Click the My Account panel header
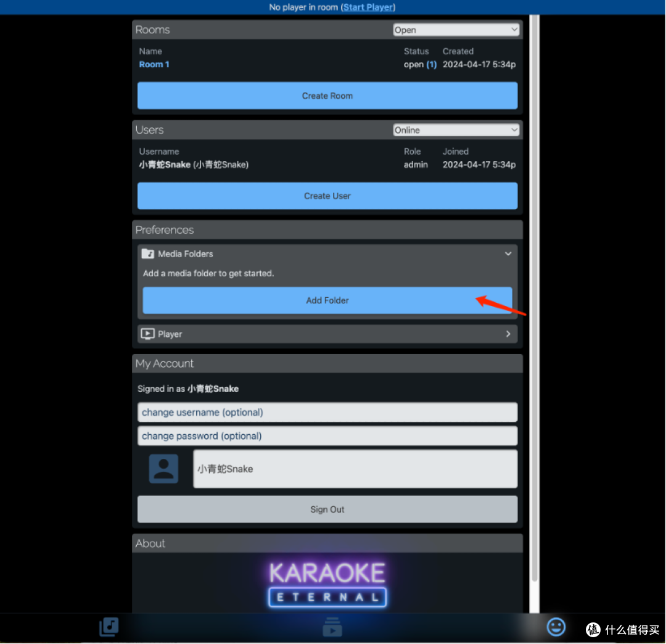The height and width of the screenshot is (644, 666). 327,363
